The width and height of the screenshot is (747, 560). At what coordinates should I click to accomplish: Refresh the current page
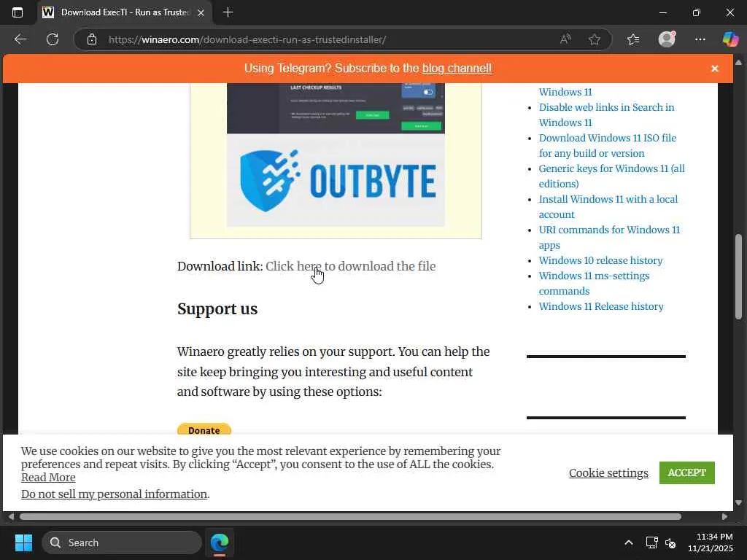pyautogui.click(x=53, y=39)
